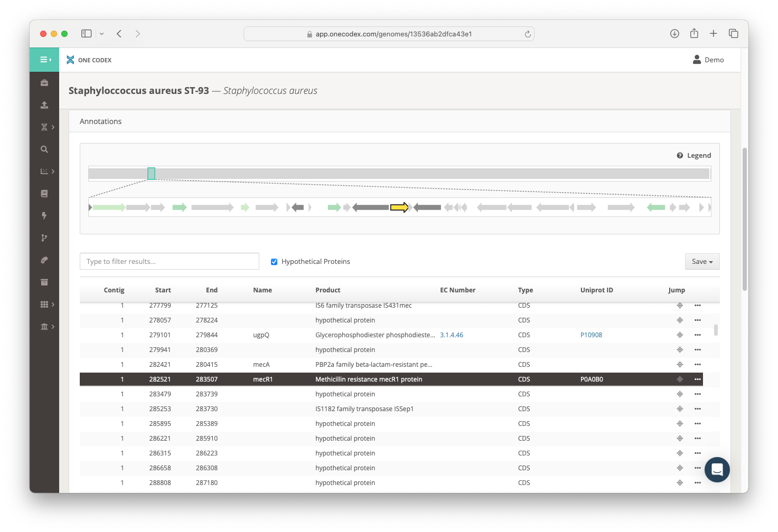The height and width of the screenshot is (532, 778).
Task: Open the briefcase projects icon in sidebar
Action: (x=44, y=83)
